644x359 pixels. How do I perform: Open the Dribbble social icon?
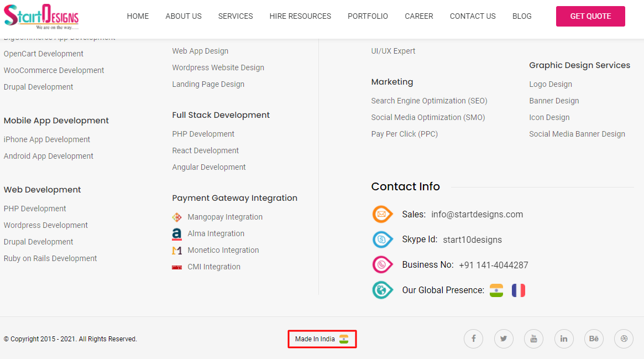coord(624,339)
